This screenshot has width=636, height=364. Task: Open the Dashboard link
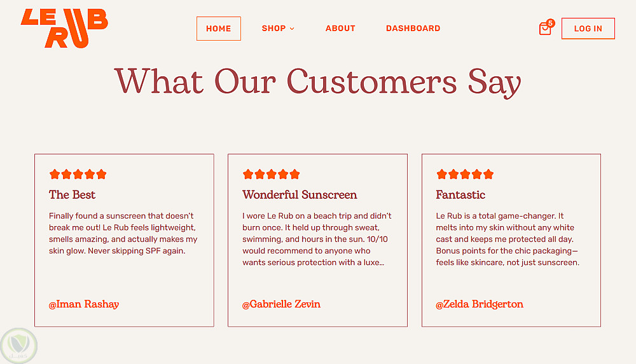pyautogui.click(x=413, y=29)
